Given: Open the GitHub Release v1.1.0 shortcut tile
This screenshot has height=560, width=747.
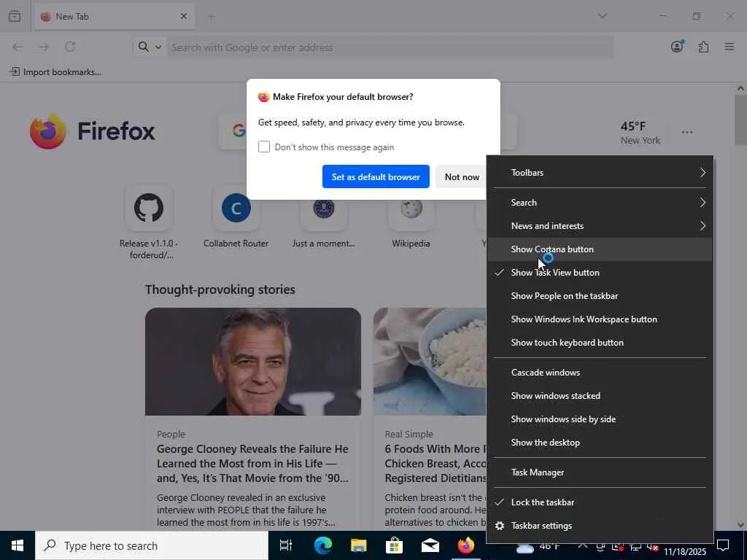Looking at the screenshot, I should point(149,222).
